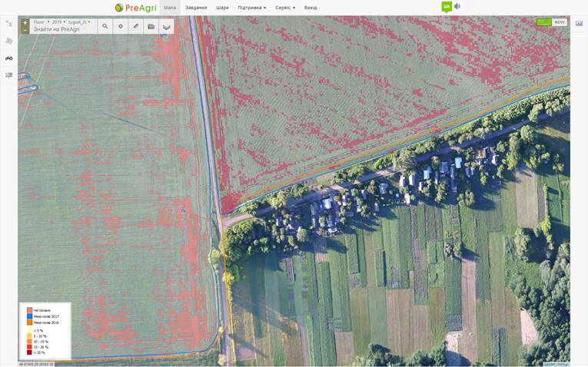Viewport: 588px width, 367px height.
Task: Click the Вихід logout link
Action: 311,8
